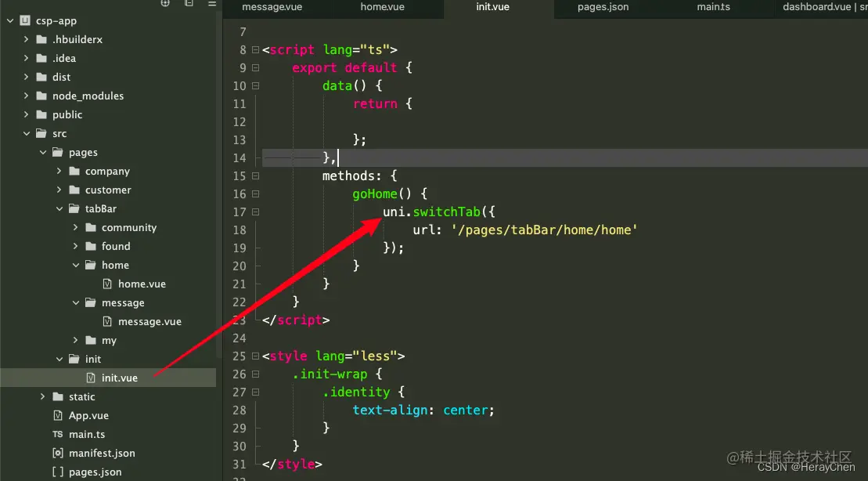Open the main.ts editor tab
868x481 pixels.
pos(714,7)
